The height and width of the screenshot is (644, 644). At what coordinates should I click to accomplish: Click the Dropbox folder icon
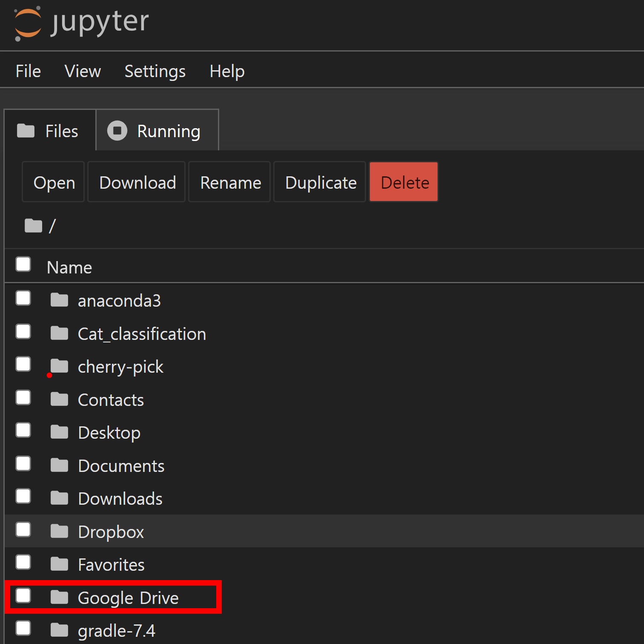59,531
